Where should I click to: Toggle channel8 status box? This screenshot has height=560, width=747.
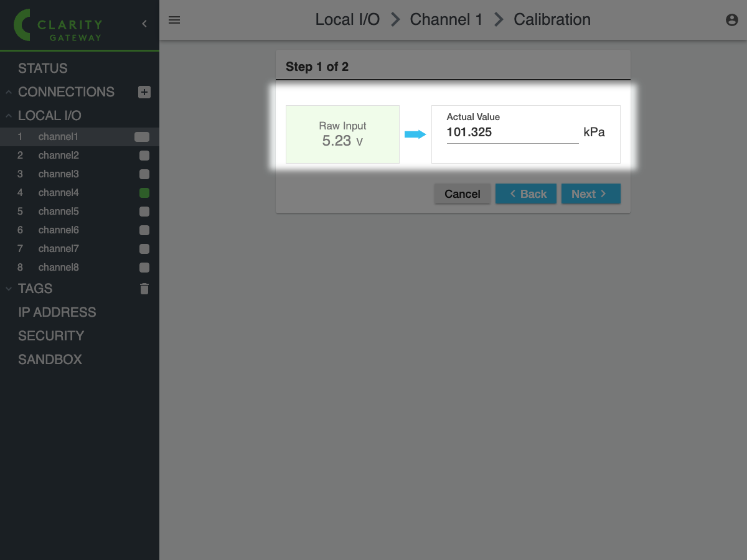tap(144, 268)
